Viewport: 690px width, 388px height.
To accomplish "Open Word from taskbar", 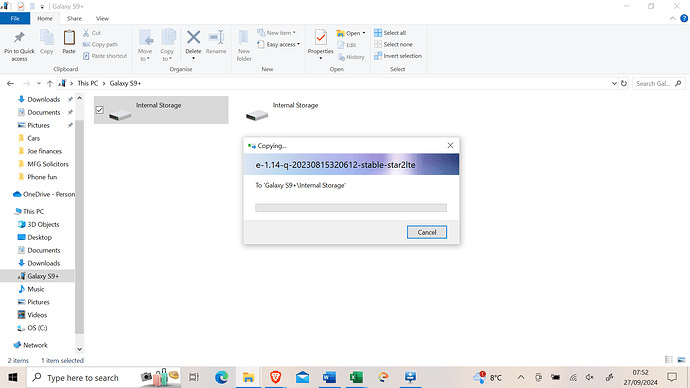I will click(x=329, y=377).
